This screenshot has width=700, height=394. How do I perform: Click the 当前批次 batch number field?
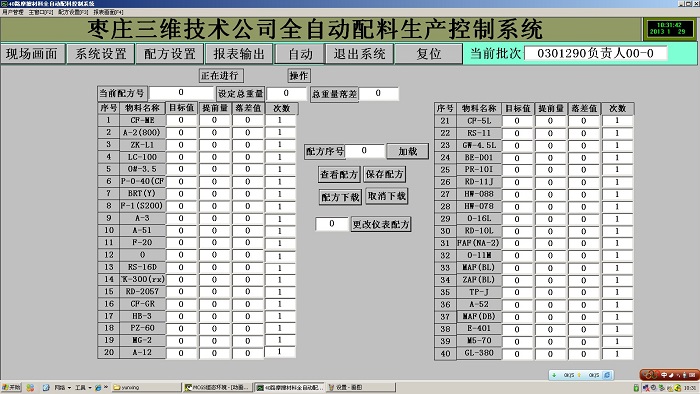(x=596, y=53)
